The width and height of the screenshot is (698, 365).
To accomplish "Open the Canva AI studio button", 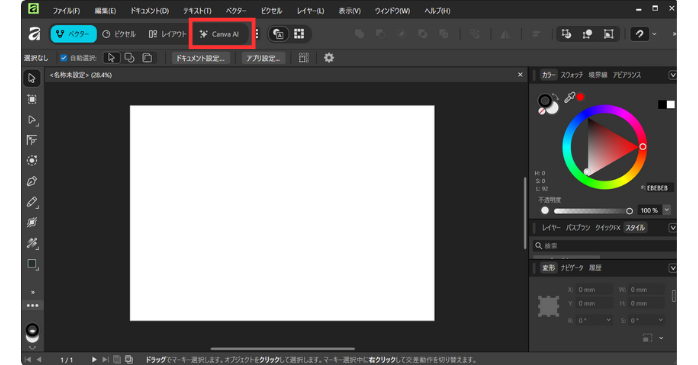I will coord(219,34).
